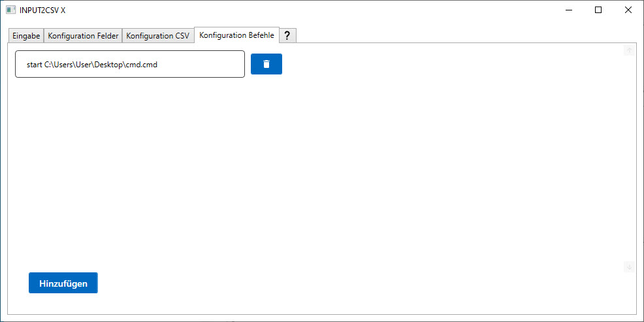
Task: Click the window title text INPUT2CSV X
Action: pos(42,10)
